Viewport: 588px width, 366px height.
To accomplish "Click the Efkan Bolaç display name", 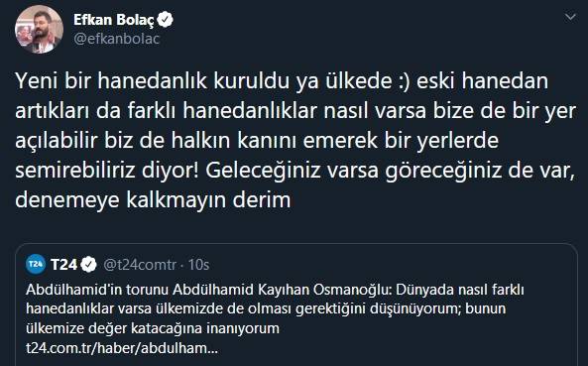I will click(x=114, y=20).
